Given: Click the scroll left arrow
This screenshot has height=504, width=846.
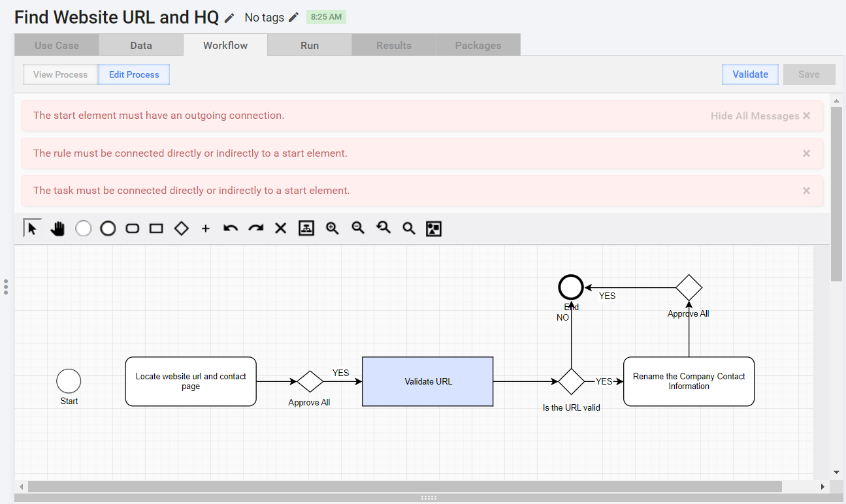Looking at the screenshot, I should click(x=22, y=487).
